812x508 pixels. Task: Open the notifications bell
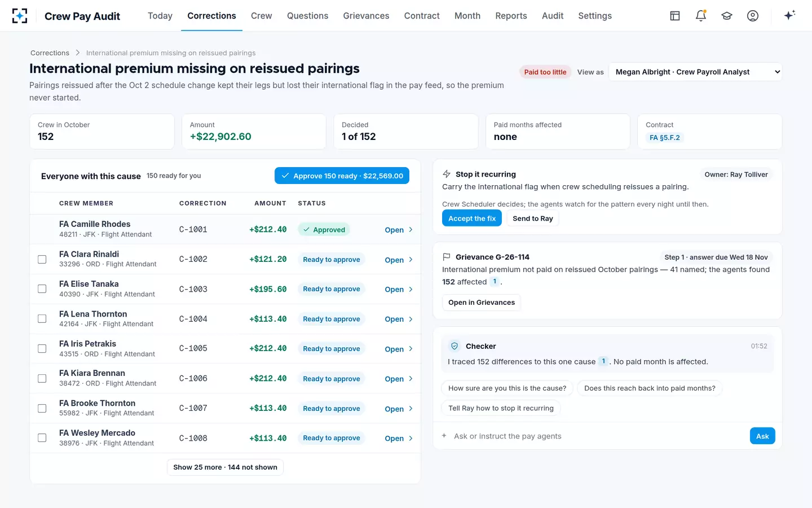701,16
